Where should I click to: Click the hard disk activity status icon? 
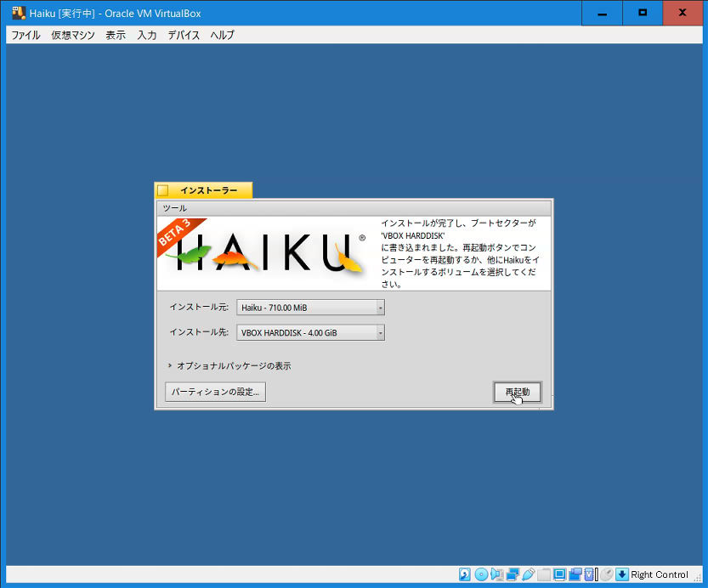click(465, 574)
